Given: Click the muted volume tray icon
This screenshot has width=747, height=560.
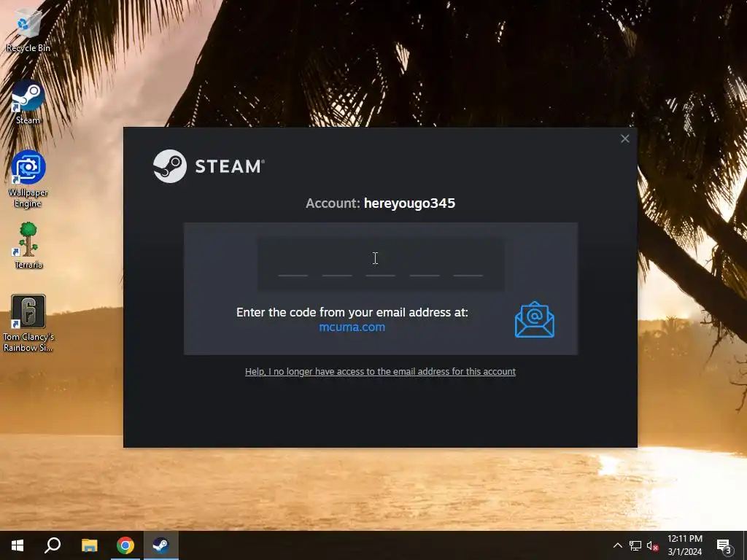Looking at the screenshot, I should [652, 545].
